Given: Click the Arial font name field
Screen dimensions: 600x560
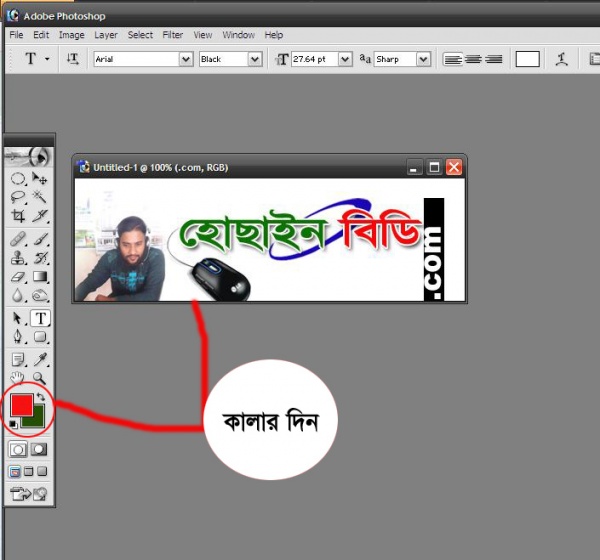Looking at the screenshot, I should click(x=137, y=59).
